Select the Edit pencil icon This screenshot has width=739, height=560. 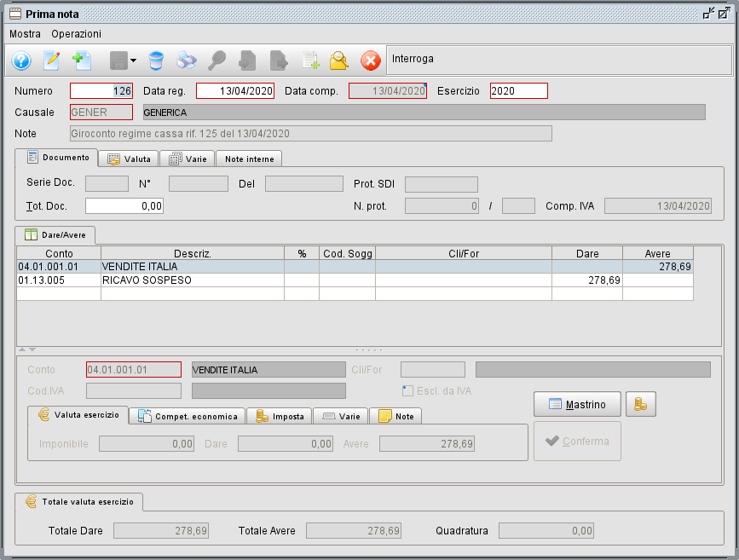52,61
